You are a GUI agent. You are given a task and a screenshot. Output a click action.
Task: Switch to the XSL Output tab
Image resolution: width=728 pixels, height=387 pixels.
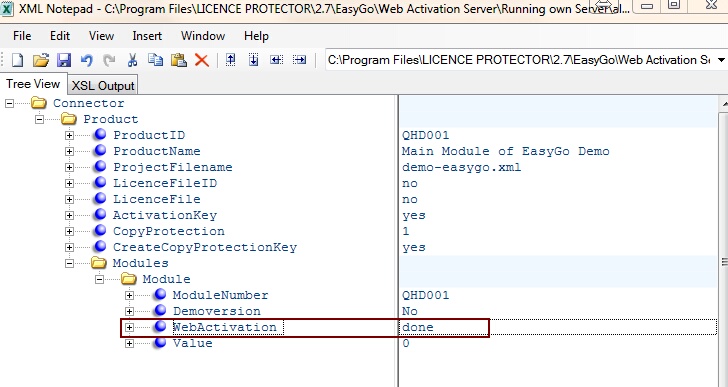(x=103, y=86)
